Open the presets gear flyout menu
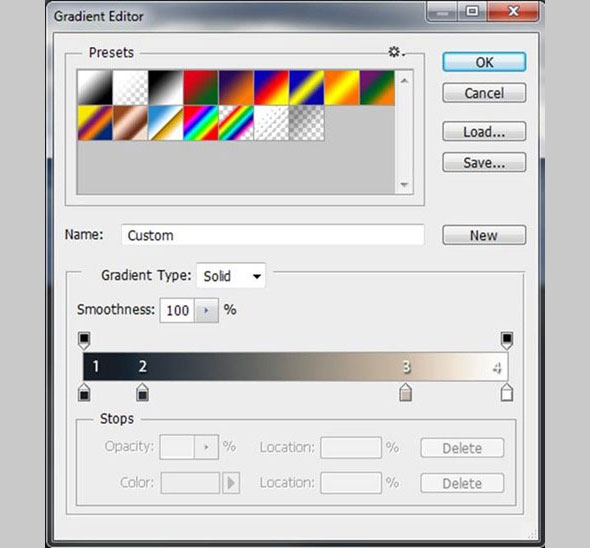Screen dimensions: 590x548 coord(397,52)
